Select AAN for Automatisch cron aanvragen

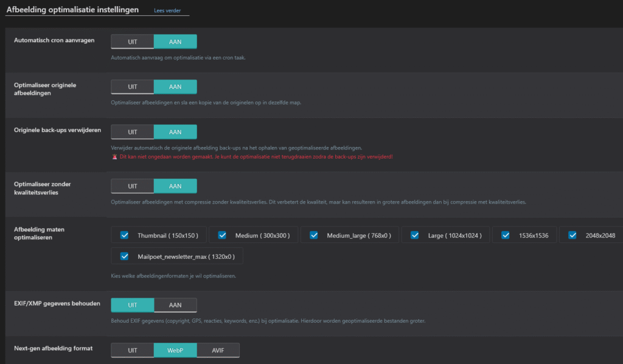tap(175, 42)
